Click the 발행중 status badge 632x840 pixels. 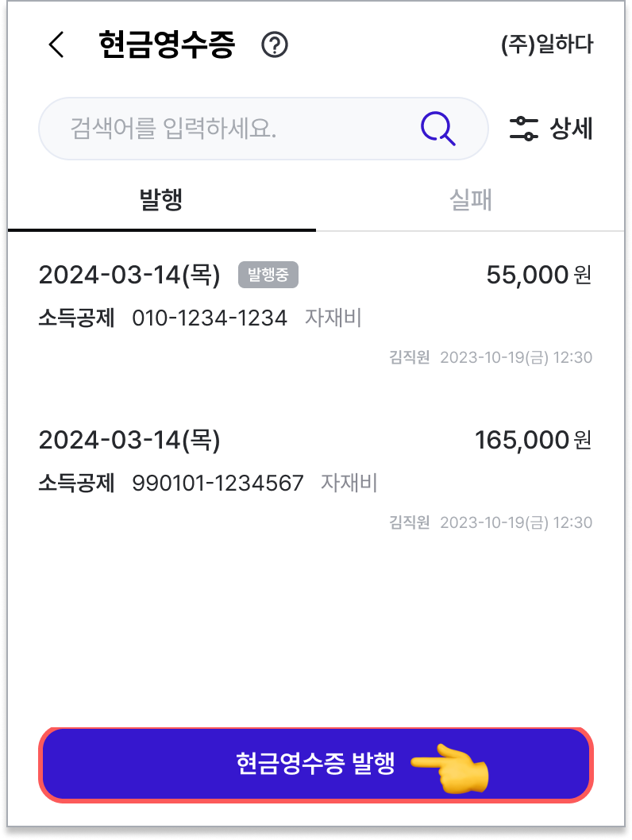coord(268,275)
